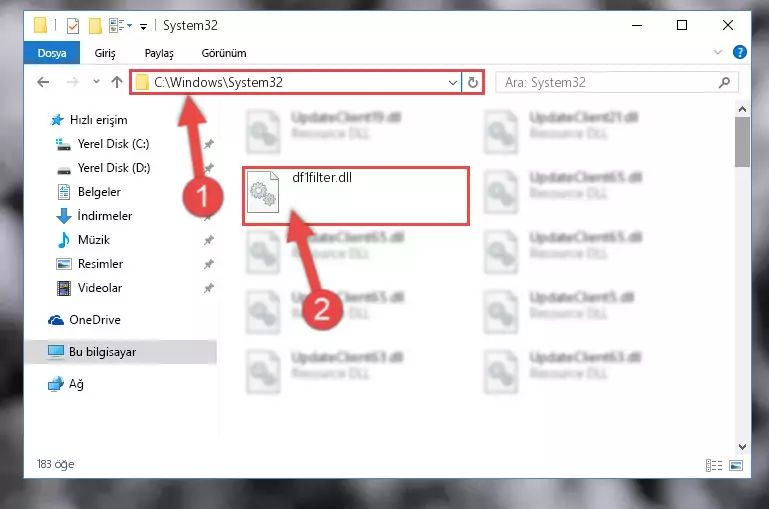Switch to the Paylaş ribbon tab

[x=159, y=53]
